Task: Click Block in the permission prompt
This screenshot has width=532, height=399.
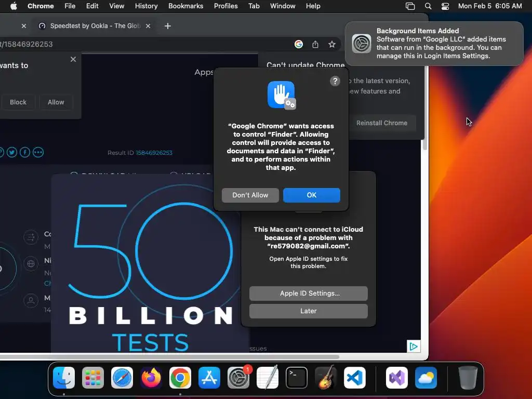Action: 18,102
